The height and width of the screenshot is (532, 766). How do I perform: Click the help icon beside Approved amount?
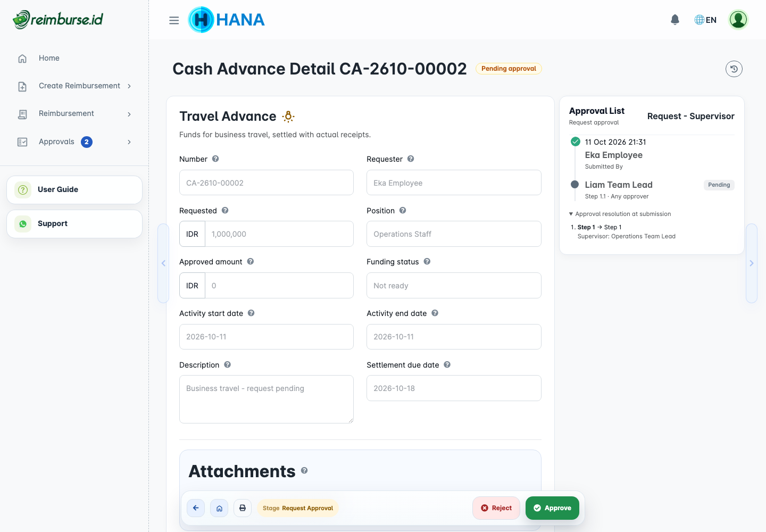[x=251, y=261]
